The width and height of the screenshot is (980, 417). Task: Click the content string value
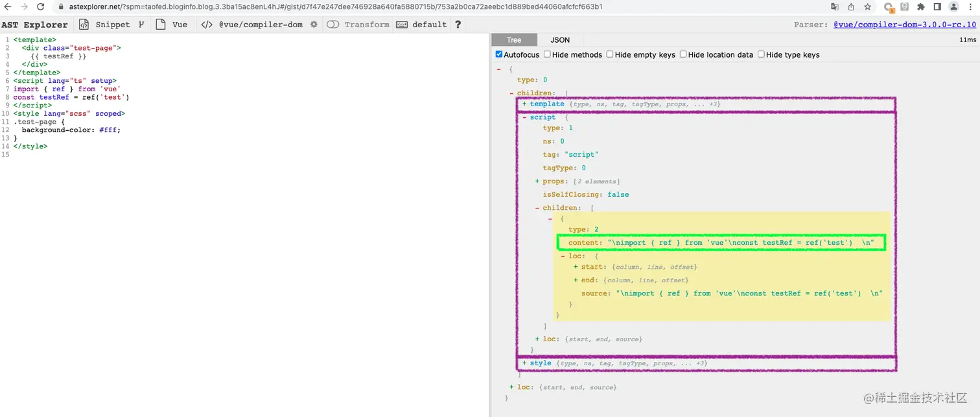coord(741,243)
